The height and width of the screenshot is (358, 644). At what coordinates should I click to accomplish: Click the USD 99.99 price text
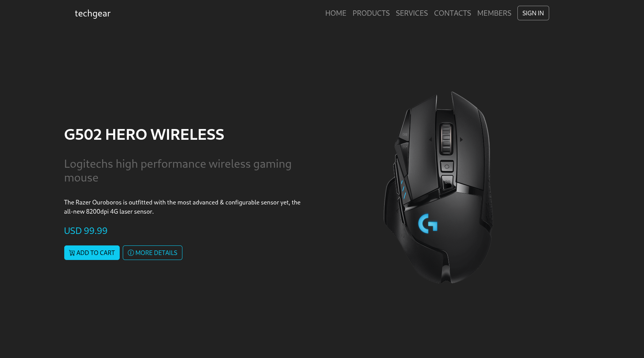point(86,231)
